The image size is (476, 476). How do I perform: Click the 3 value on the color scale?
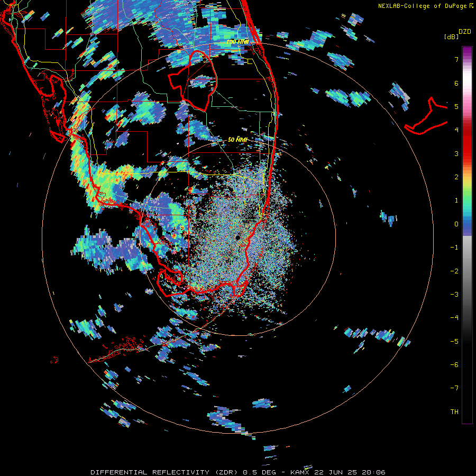tap(456, 153)
